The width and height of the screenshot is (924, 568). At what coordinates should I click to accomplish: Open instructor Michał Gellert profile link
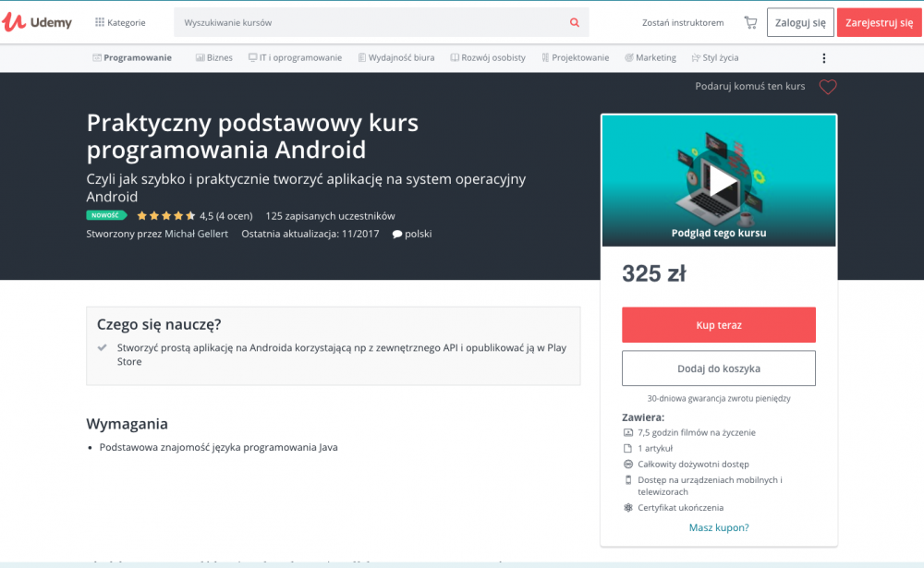tap(196, 234)
